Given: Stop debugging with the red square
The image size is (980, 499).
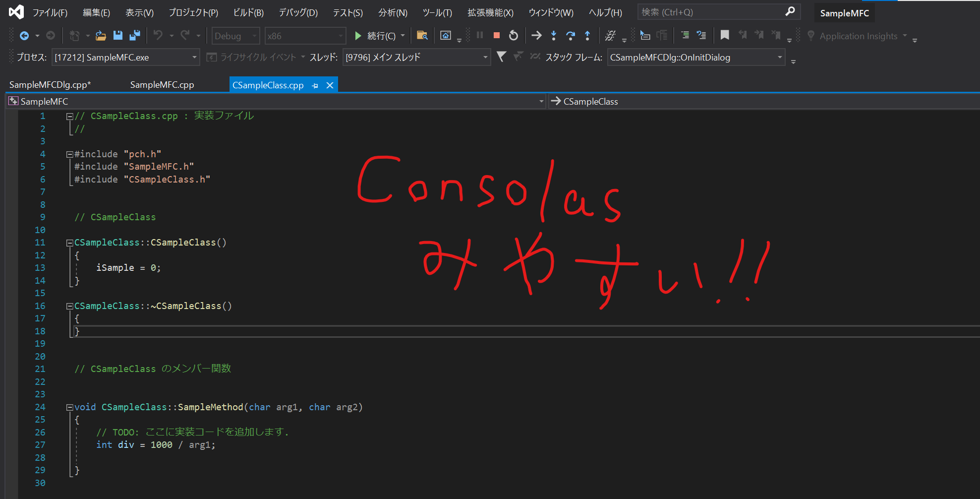Looking at the screenshot, I should click(496, 35).
